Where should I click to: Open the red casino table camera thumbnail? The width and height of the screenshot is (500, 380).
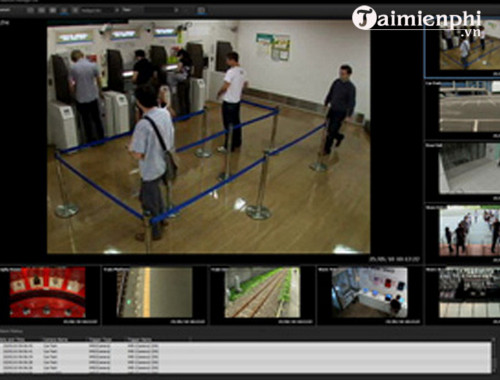click(48, 292)
